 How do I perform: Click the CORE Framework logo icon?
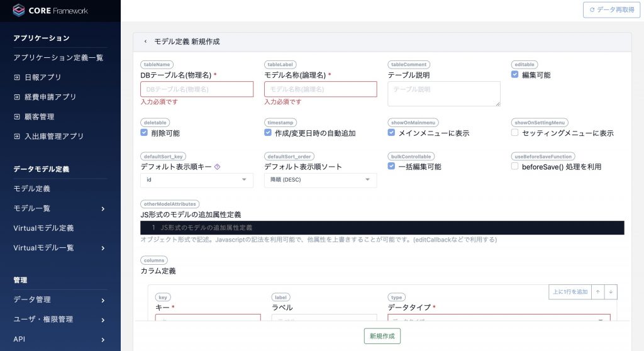(19, 10)
